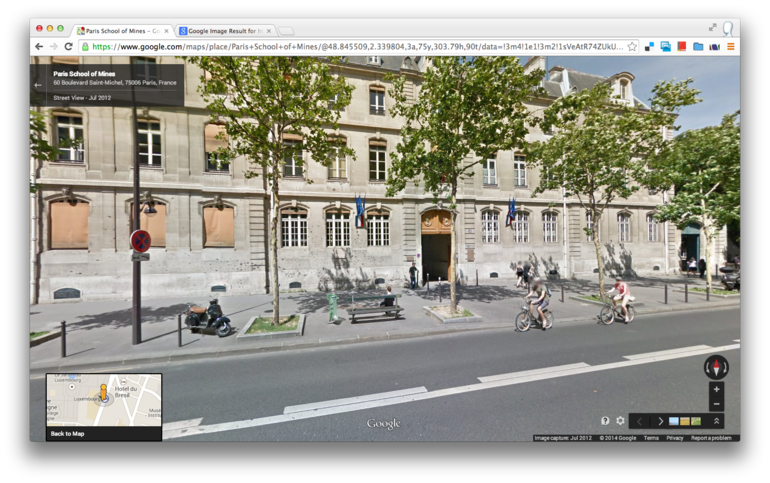Click the compass to reset north
This screenshot has height=483, width=770.
pos(715,366)
